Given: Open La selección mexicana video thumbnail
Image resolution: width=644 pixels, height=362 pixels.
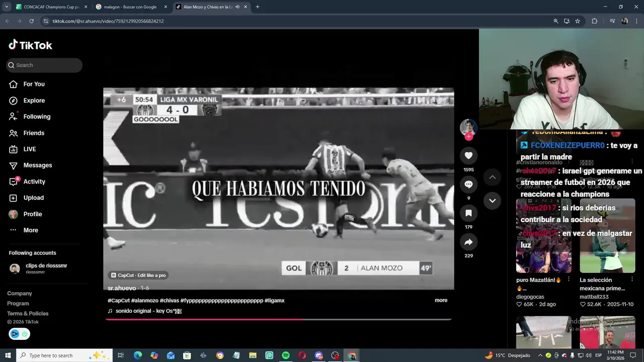Looking at the screenshot, I should point(607,236).
